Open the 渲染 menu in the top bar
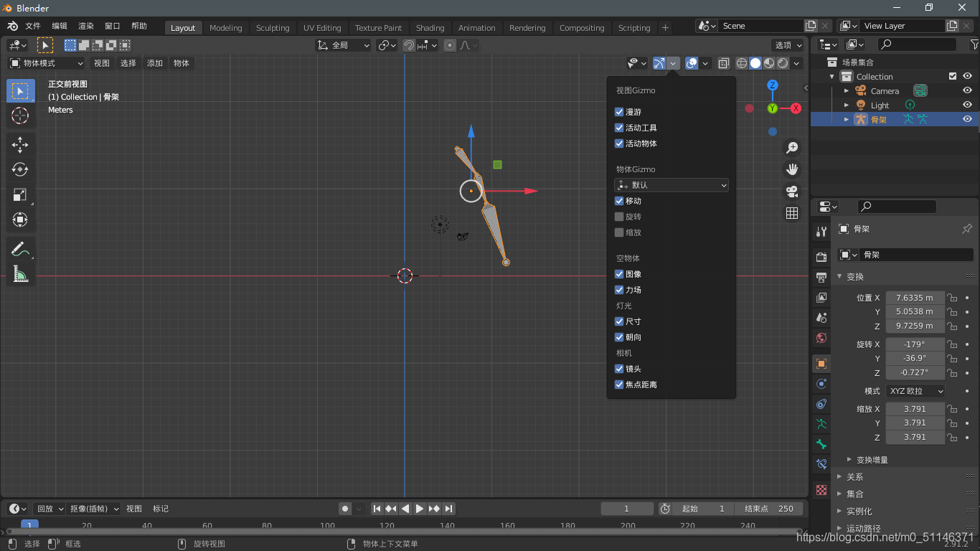980x551 pixels. pos(85,25)
